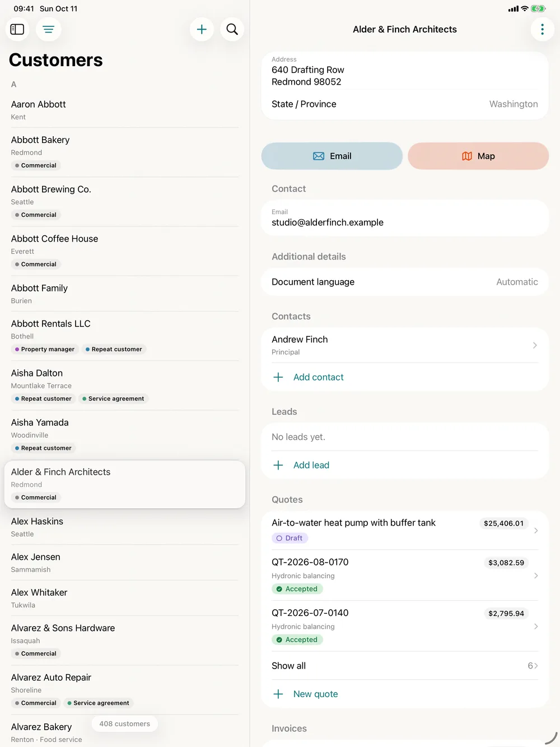Screen dimensions: 560x747
Task: Tap the envelope icon in Email button
Action: click(x=319, y=156)
